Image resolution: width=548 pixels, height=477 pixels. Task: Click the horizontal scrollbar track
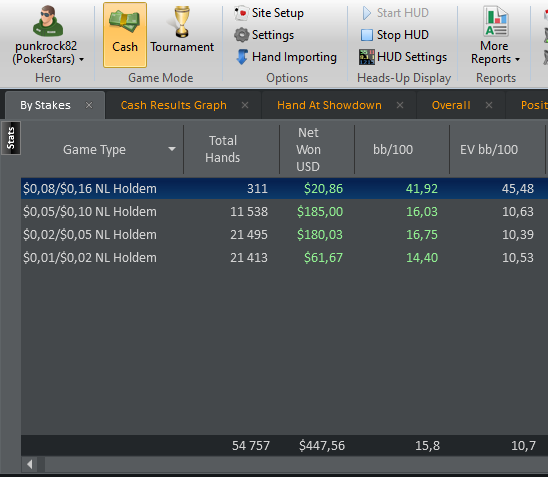[296, 464]
